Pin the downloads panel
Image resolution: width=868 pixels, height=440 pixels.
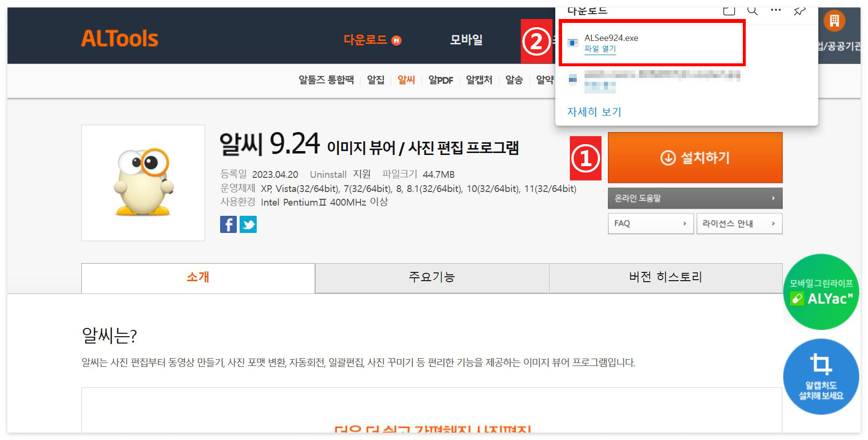tap(799, 11)
